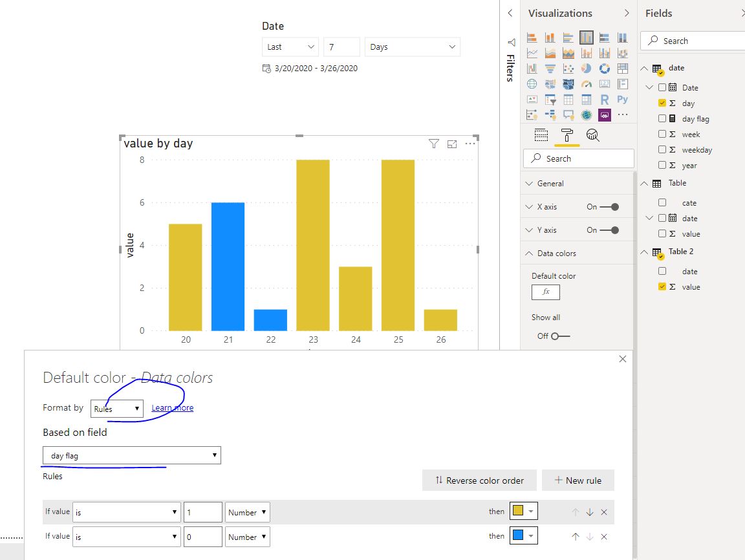The height and width of the screenshot is (560, 745).
Task: Select the treemap visual
Action: [622, 69]
